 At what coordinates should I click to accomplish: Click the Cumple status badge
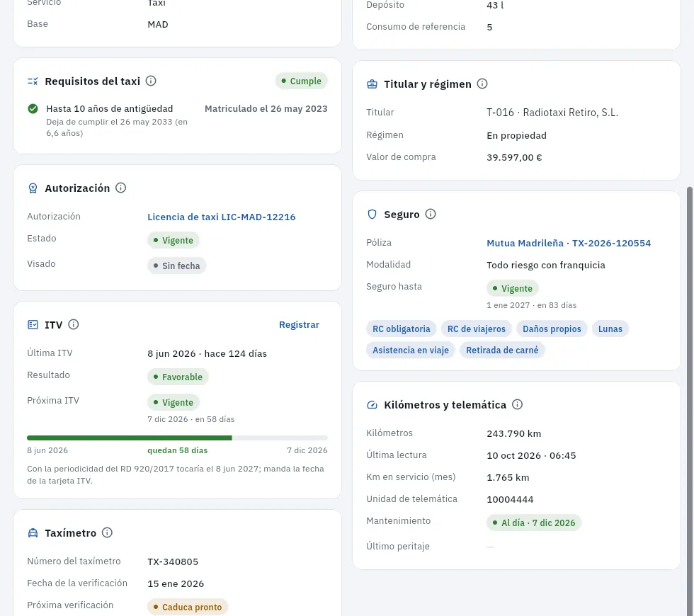302,81
